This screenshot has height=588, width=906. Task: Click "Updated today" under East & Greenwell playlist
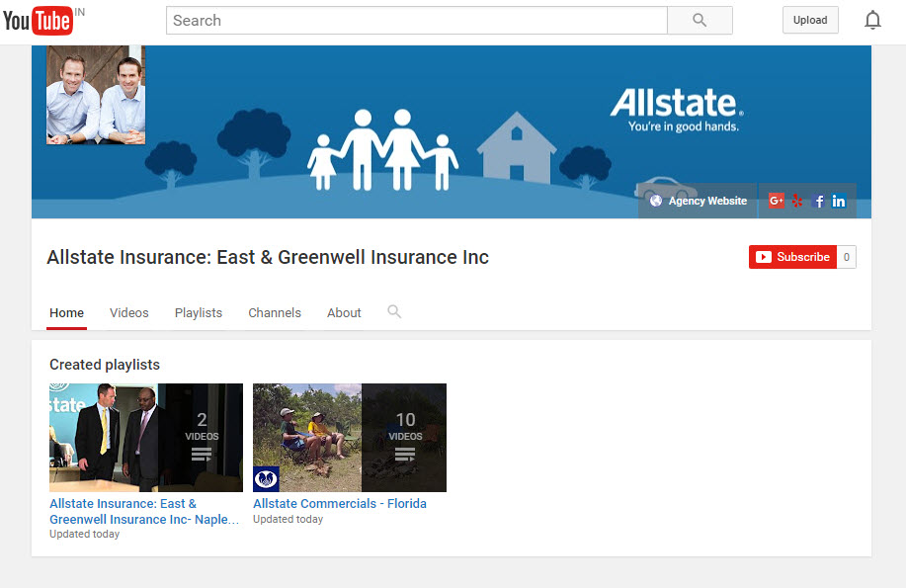(x=84, y=535)
